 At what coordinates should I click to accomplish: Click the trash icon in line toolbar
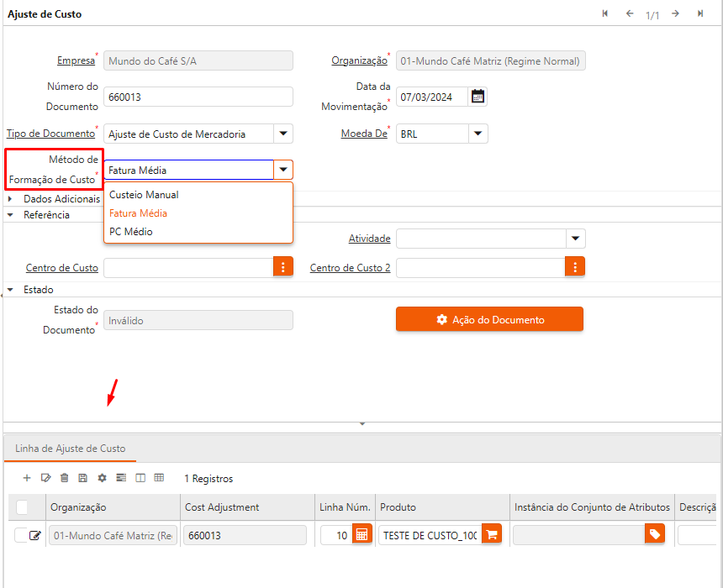pos(64,478)
